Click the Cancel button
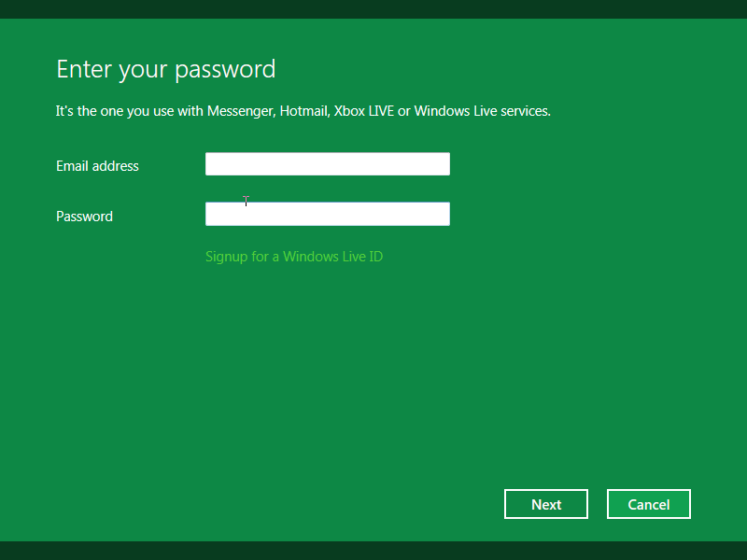 click(648, 504)
